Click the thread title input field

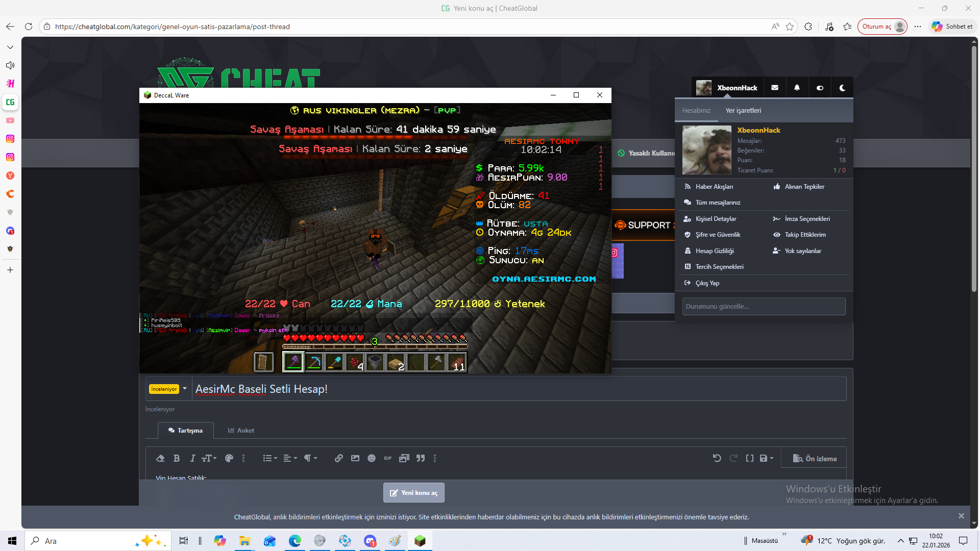coord(519,389)
